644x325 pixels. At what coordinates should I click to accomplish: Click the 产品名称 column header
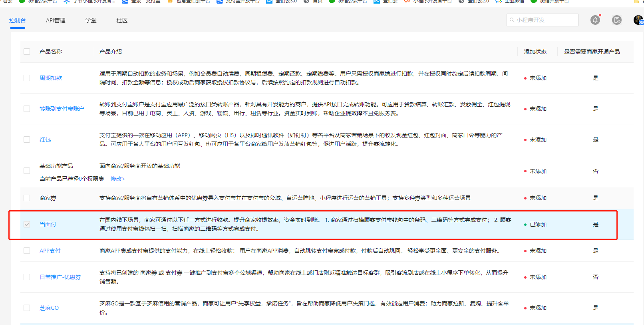pos(51,52)
